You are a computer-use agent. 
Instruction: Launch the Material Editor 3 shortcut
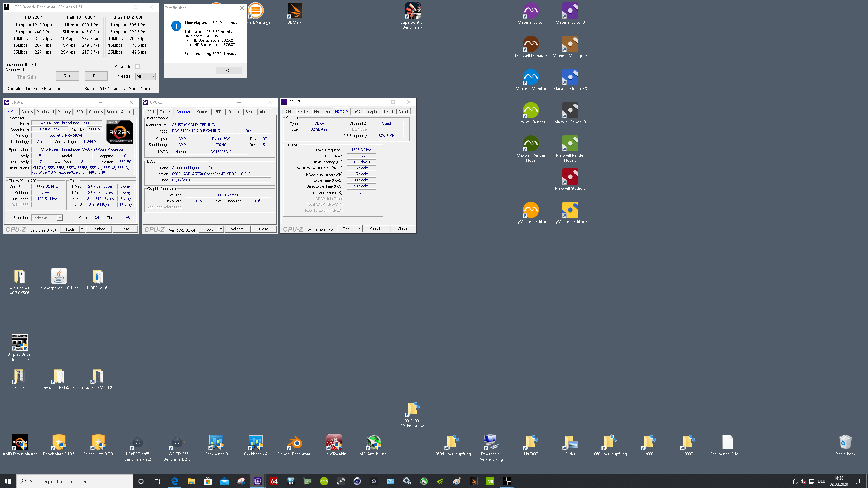point(570,14)
